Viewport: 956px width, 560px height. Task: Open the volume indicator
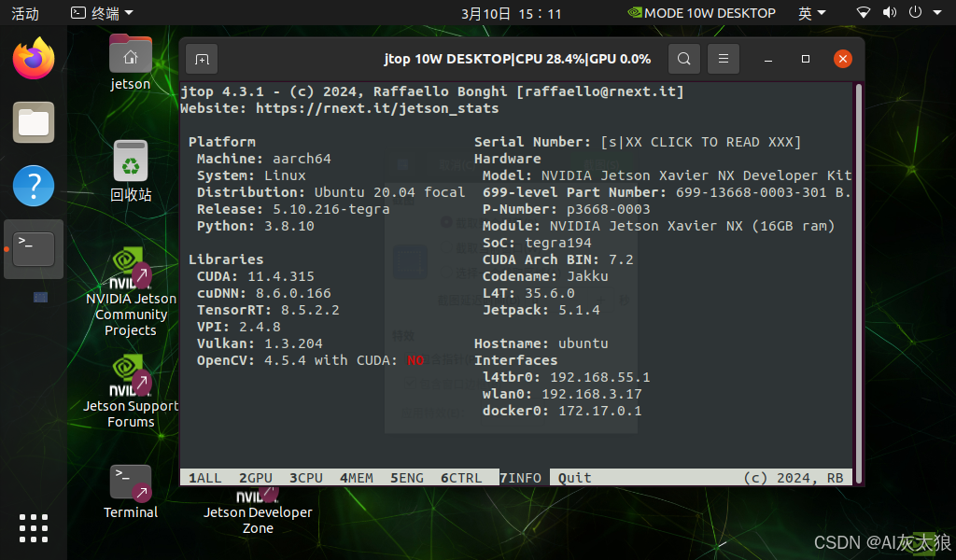click(890, 13)
